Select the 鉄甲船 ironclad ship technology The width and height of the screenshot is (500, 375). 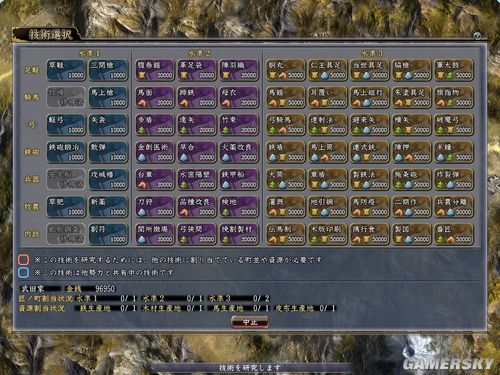[239, 179]
